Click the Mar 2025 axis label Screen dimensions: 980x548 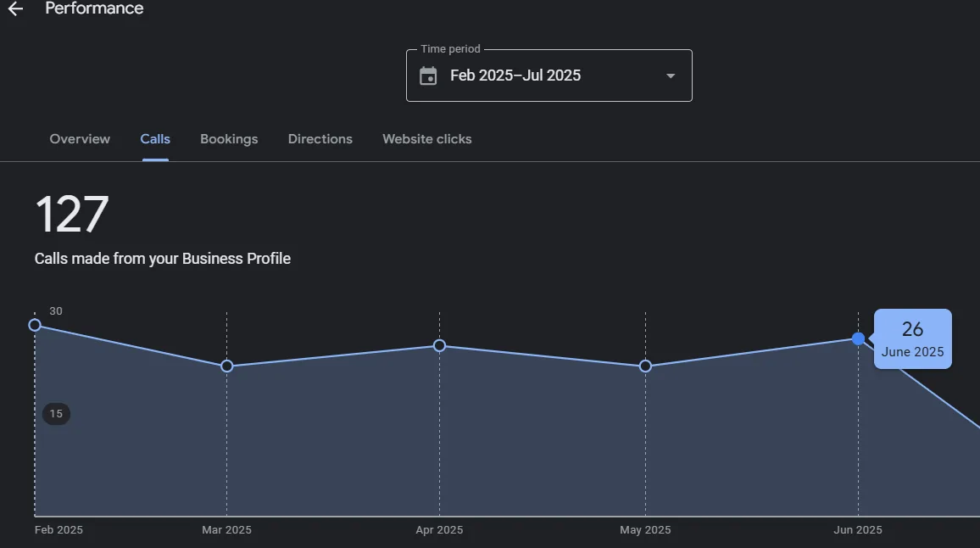point(226,530)
